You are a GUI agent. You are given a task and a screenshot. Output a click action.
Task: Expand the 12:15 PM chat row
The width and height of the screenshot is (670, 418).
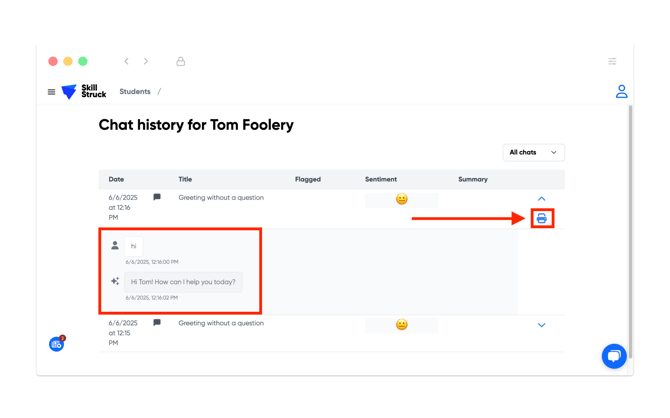[x=541, y=325]
